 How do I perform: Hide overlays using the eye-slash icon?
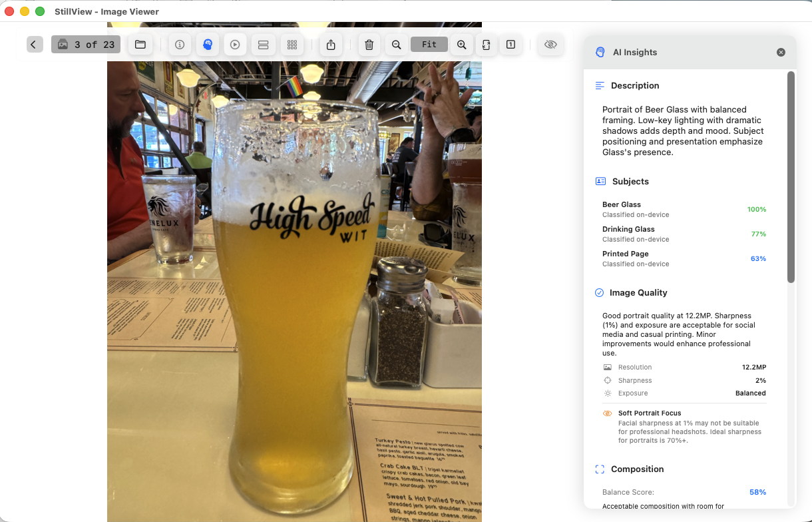click(x=550, y=45)
